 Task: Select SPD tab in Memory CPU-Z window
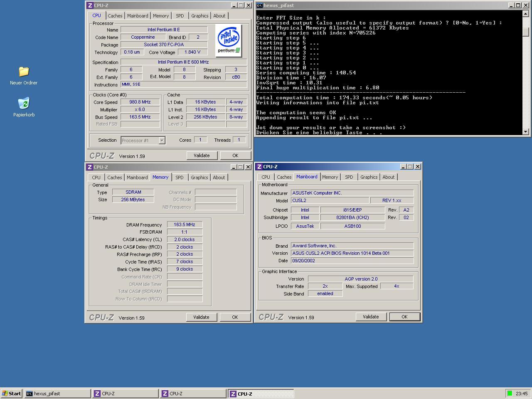pos(180,177)
